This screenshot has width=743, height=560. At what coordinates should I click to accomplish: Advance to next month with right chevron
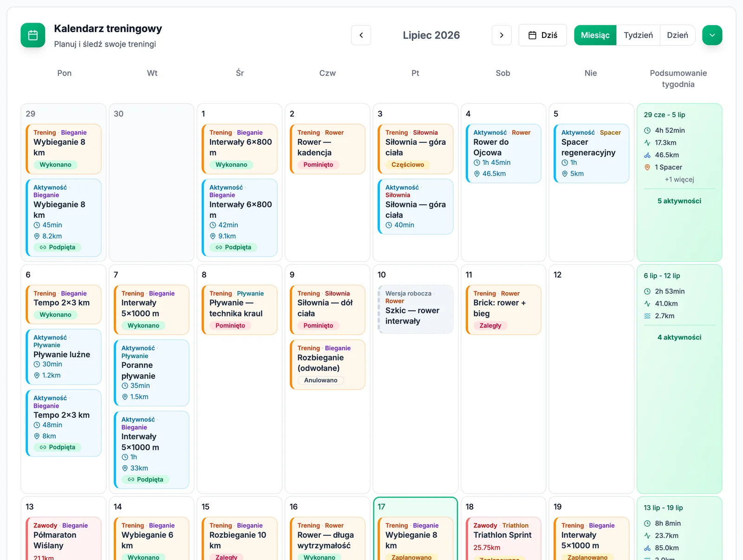point(502,35)
